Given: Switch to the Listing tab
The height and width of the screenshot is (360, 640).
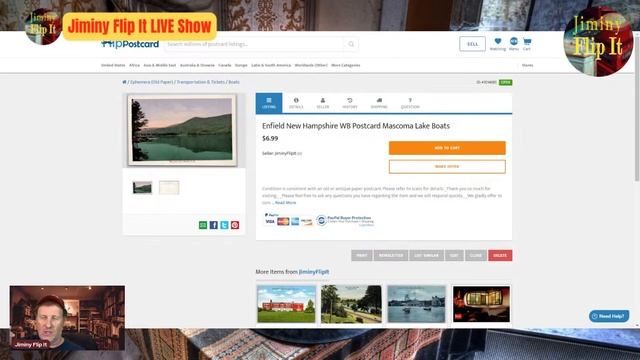Looking at the screenshot, I should 269,103.
